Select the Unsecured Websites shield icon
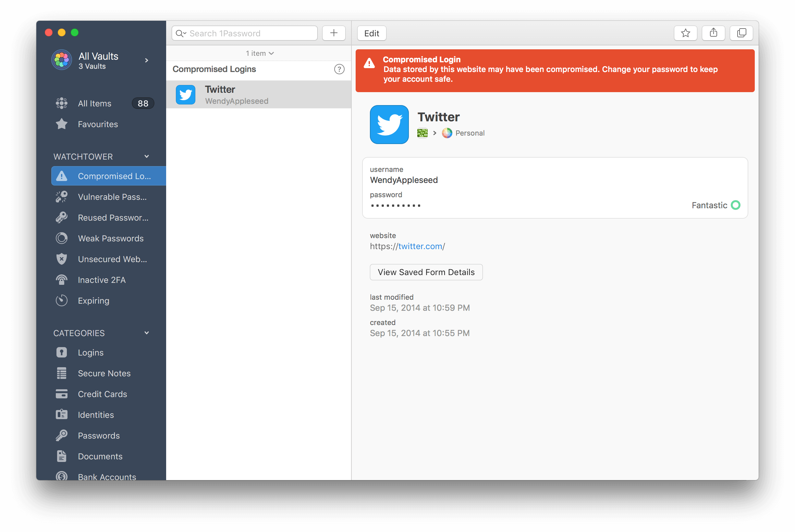The height and width of the screenshot is (532, 795). pyautogui.click(x=61, y=259)
